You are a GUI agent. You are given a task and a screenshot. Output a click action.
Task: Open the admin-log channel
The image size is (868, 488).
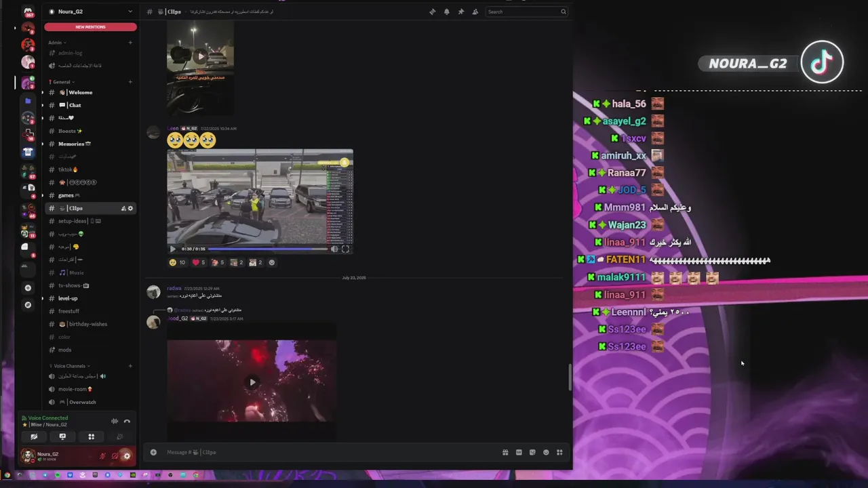click(90, 53)
